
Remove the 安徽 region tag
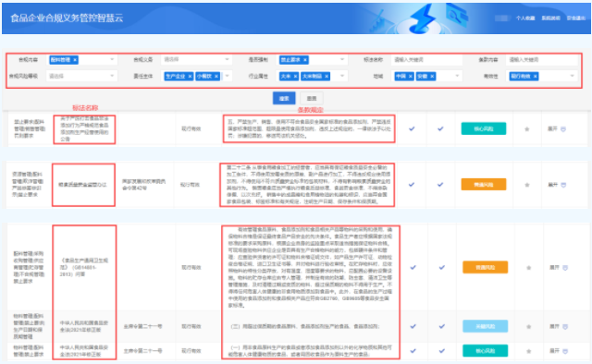point(432,76)
